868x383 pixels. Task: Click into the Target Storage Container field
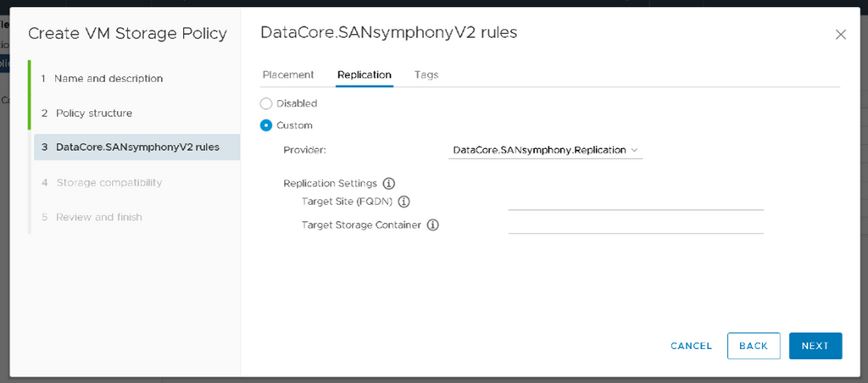(636, 225)
